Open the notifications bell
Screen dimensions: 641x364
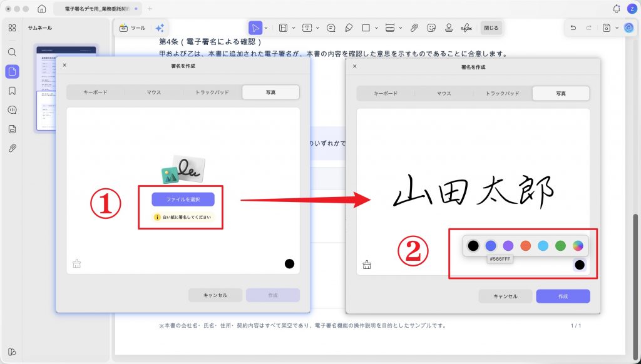click(617, 9)
